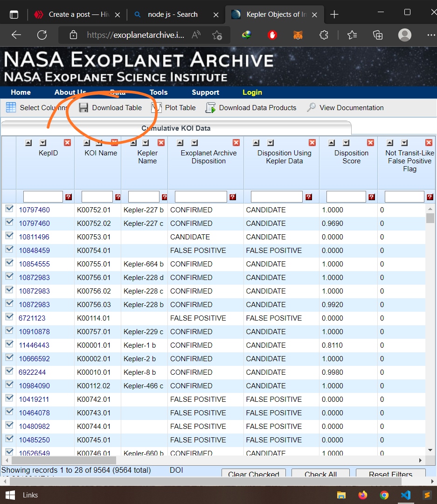Open the Windows Start menu
The image size is (437, 504).
pos(10,495)
